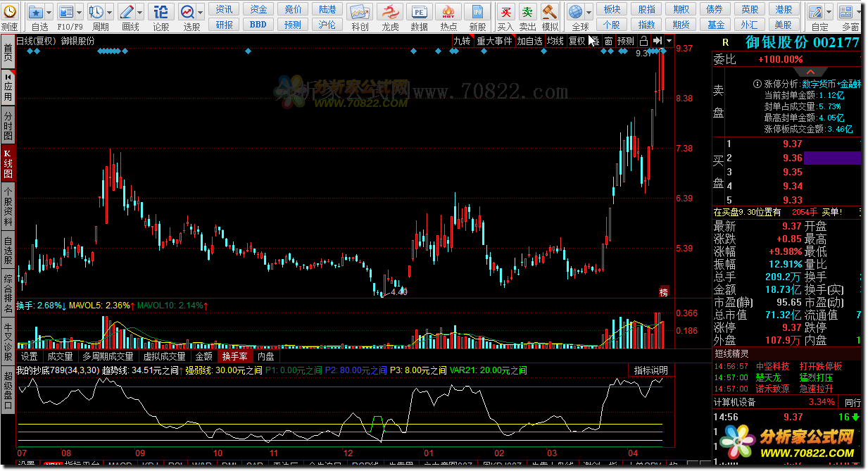Activate the 画线 drawing pencil tool

127,11
